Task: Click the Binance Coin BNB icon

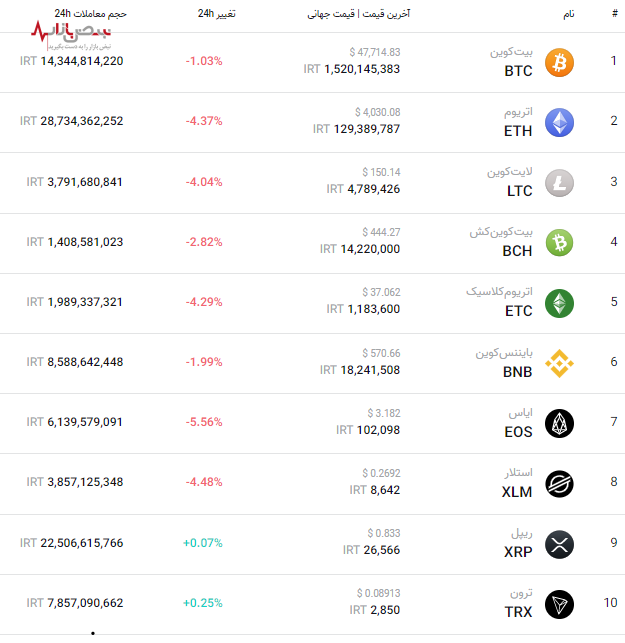Action: point(560,364)
